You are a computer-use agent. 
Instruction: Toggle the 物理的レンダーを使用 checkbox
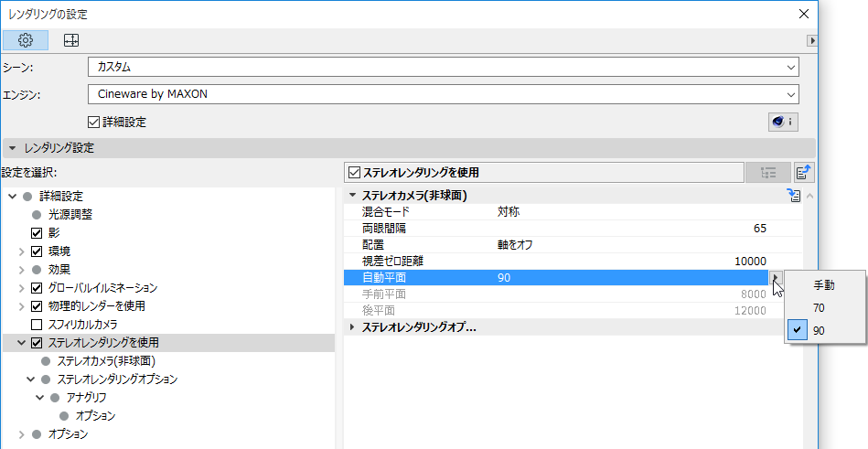click(x=37, y=306)
